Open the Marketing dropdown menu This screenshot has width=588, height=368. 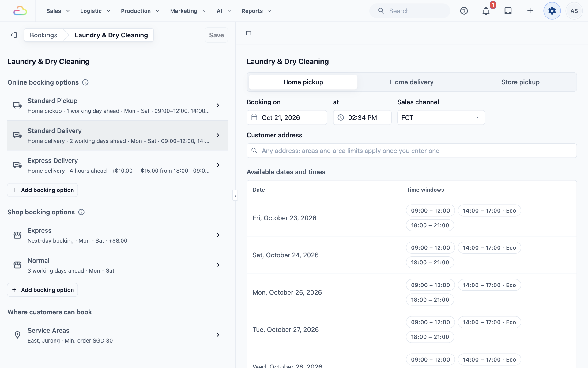(188, 11)
